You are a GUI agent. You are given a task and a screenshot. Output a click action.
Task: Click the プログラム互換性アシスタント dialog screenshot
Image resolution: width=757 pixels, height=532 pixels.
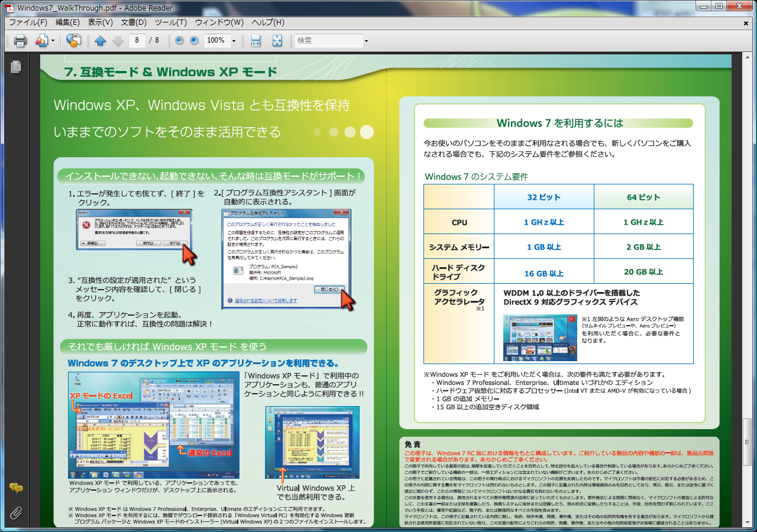pyautogui.click(x=286, y=259)
